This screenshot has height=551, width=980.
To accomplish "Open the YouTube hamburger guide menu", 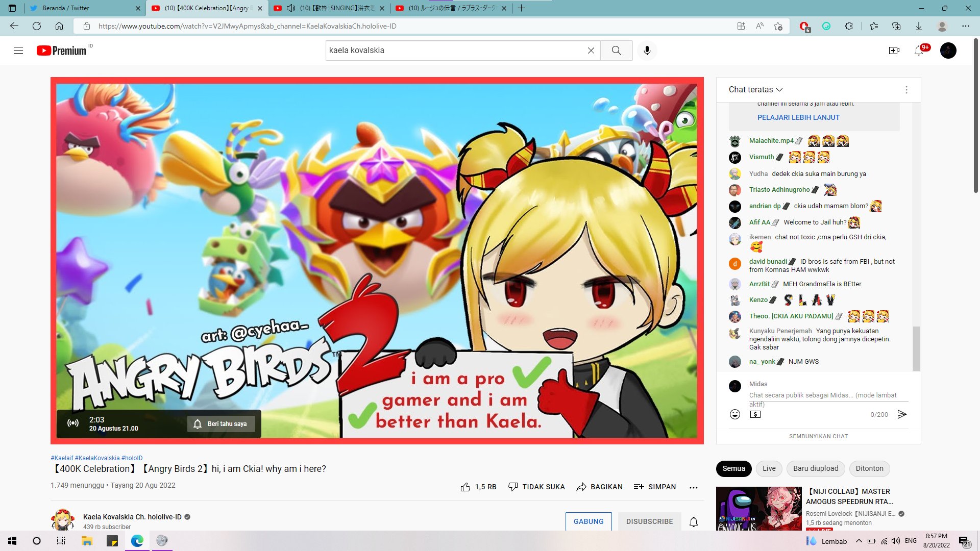I will tap(18, 50).
